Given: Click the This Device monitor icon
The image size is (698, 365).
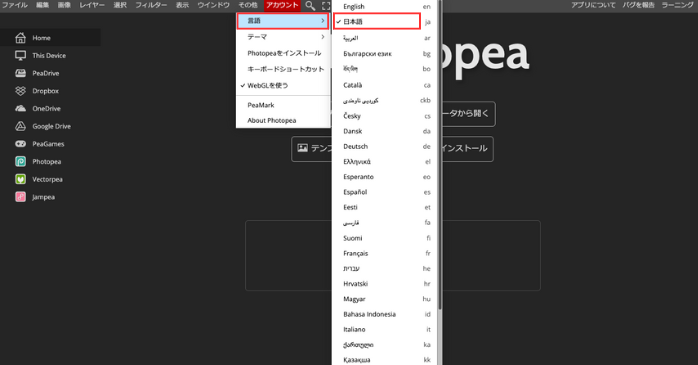Looking at the screenshot, I should pyautogui.click(x=20, y=55).
